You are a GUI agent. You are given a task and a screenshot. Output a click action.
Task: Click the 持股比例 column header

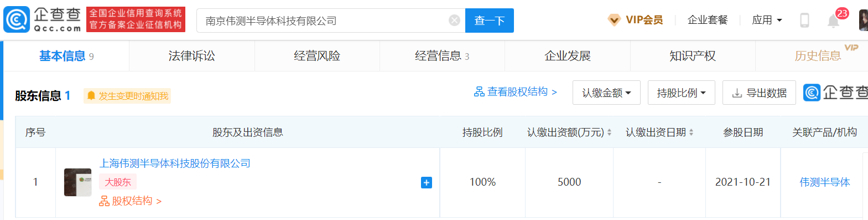coord(482,132)
